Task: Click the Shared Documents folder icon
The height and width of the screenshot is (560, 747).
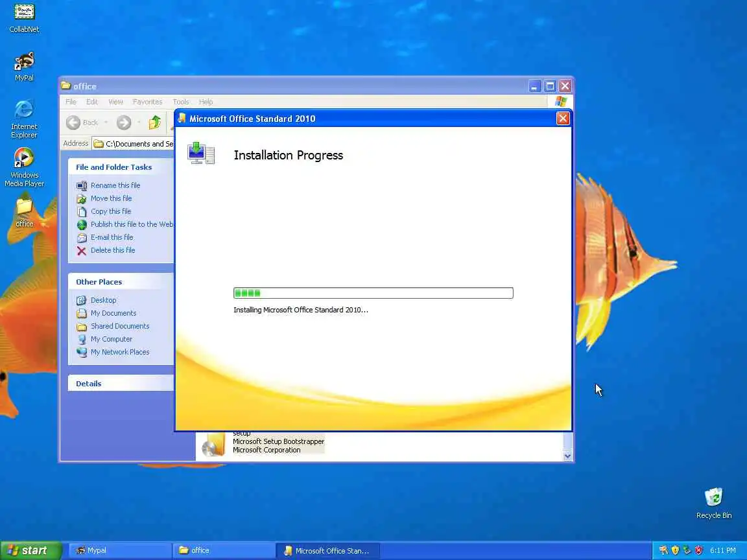Action: (82, 326)
